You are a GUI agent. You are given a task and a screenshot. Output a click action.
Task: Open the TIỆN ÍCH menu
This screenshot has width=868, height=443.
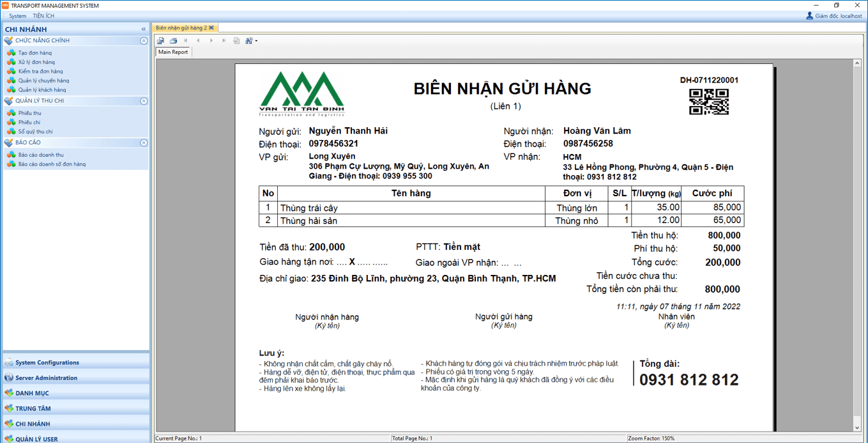click(43, 16)
